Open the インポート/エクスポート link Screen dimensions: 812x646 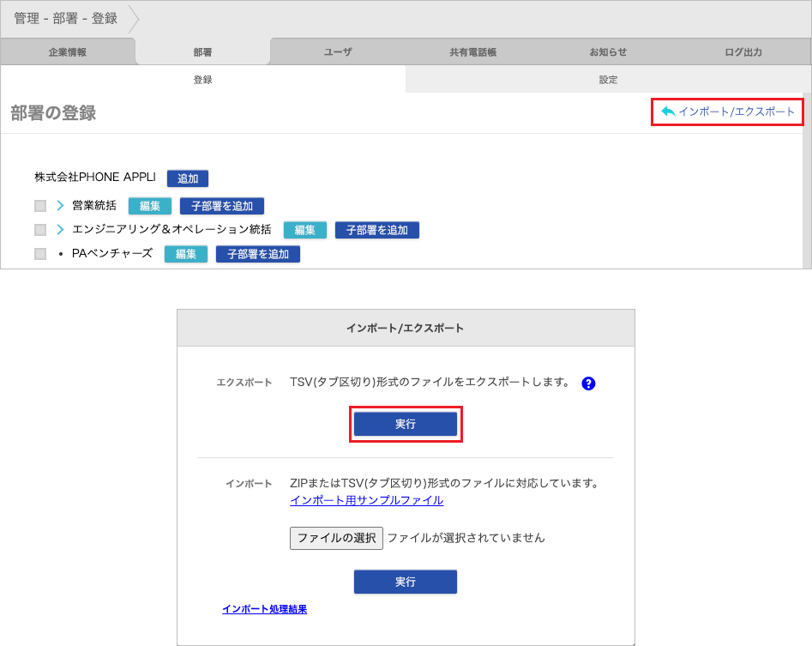[x=736, y=112]
